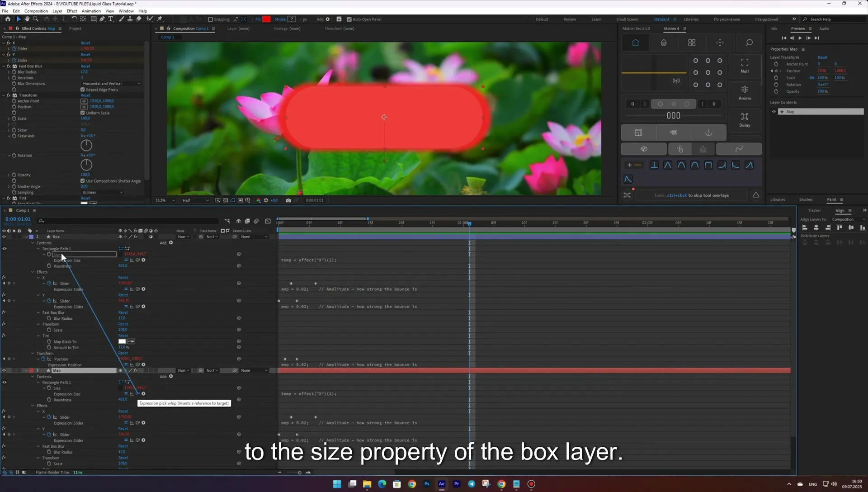
Task: Open the Sampling Bilinear dropdown
Action: (103, 193)
